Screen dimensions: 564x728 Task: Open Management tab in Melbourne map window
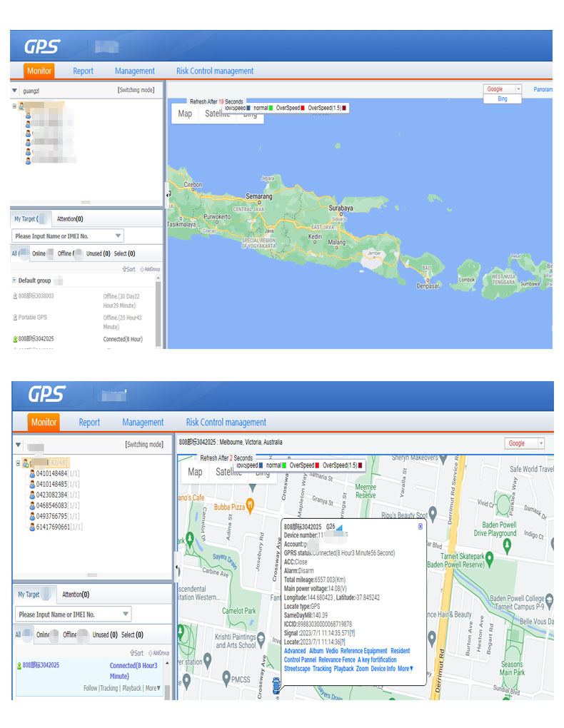[143, 422]
